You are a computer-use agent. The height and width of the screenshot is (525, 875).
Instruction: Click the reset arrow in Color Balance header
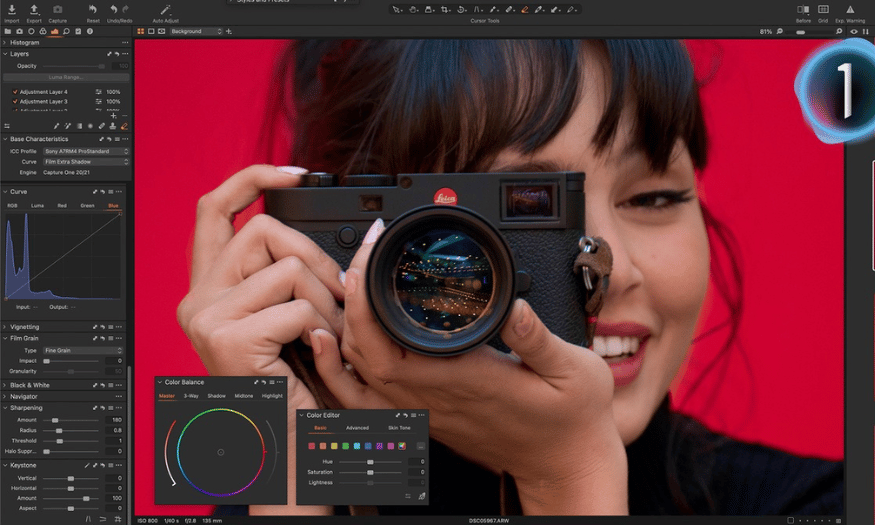[264, 382]
